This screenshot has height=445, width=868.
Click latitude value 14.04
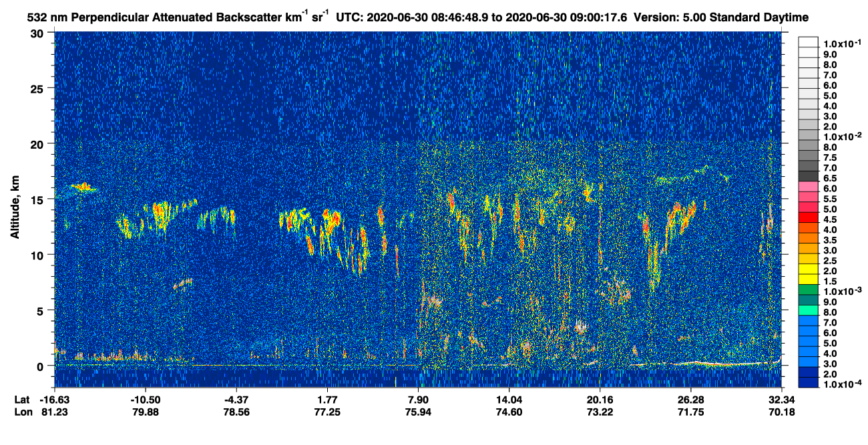click(x=509, y=399)
